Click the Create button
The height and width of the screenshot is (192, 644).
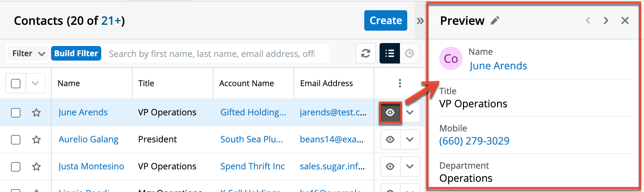385,21
